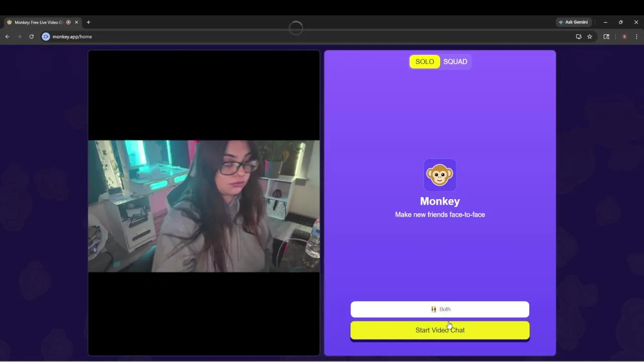Click the install app icon in address bar
Viewport: 644px width, 362px height.
pos(579,37)
